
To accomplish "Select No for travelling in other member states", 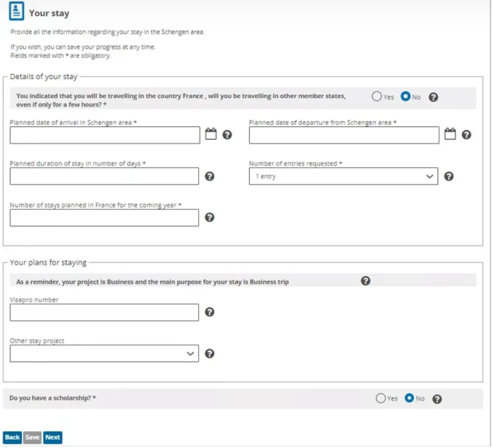I will [406, 96].
